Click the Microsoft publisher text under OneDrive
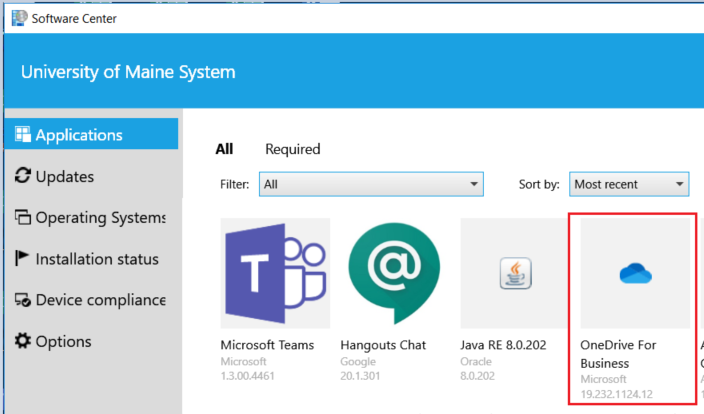The image size is (704, 414). click(603, 379)
